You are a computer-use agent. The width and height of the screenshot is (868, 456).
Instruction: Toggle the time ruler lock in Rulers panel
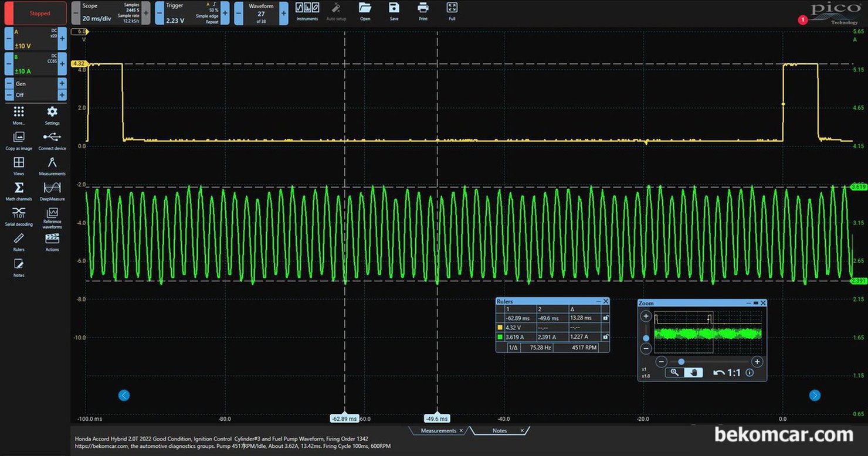[605, 318]
